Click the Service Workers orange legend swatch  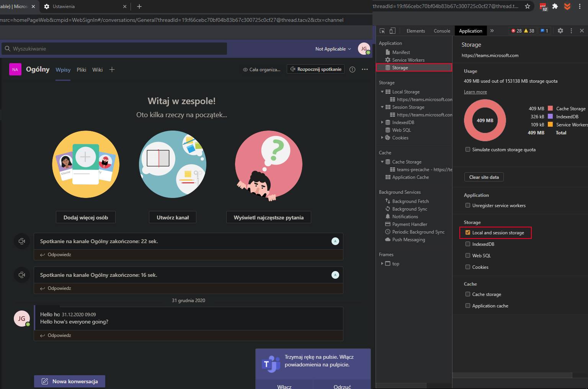550,124
